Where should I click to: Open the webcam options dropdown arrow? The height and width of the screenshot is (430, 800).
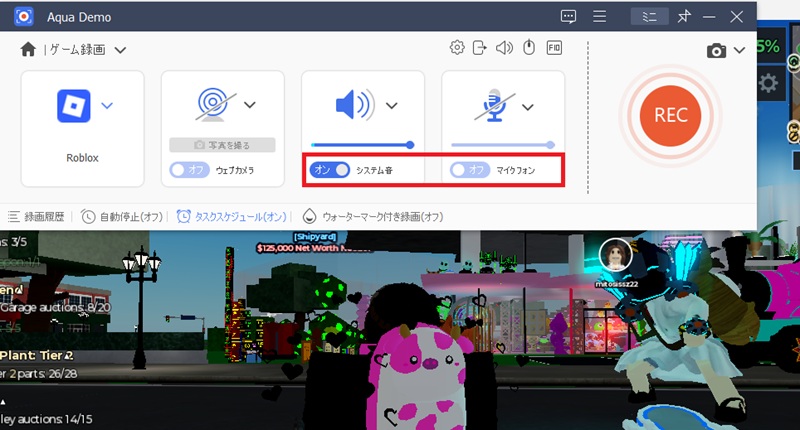(x=249, y=105)
